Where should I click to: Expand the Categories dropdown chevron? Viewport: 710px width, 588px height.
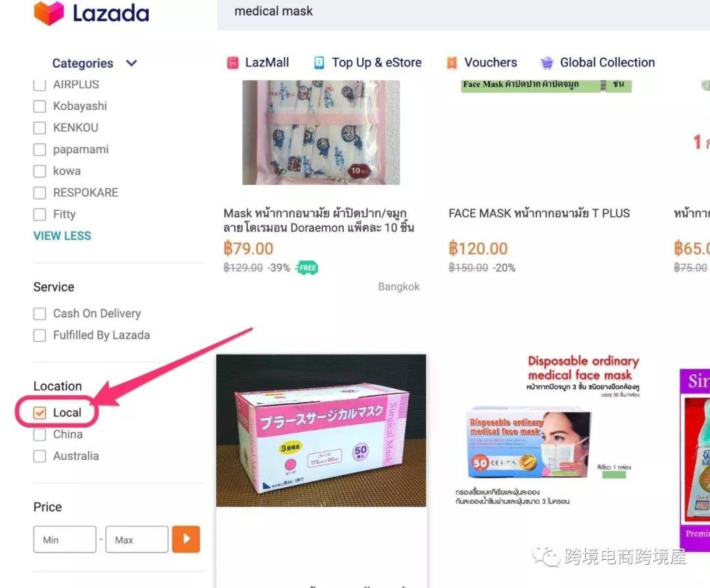tap(131, 63)
